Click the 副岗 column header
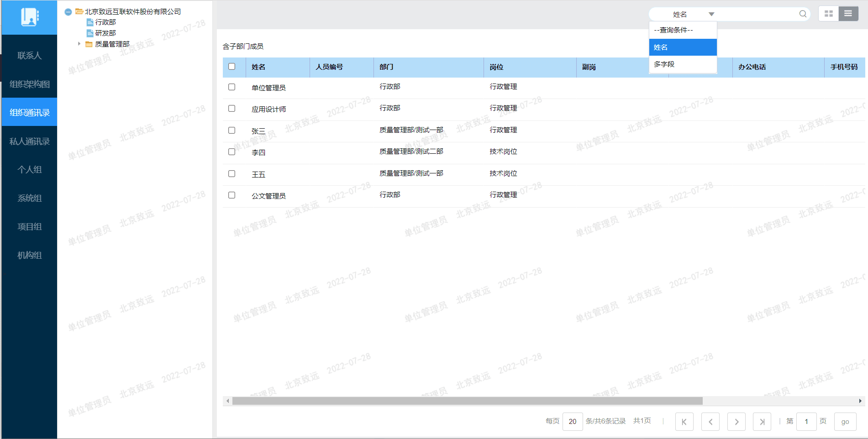 (613, 67)
